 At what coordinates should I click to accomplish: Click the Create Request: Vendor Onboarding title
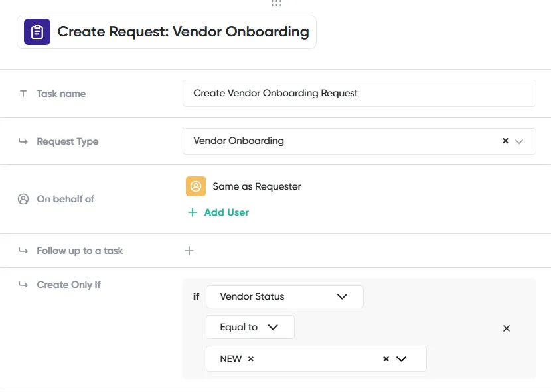[183, 32]
